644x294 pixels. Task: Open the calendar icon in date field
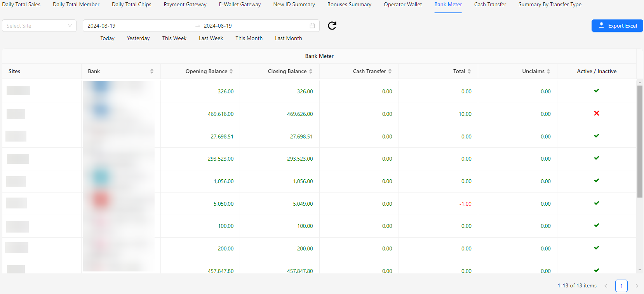point(312,26)
